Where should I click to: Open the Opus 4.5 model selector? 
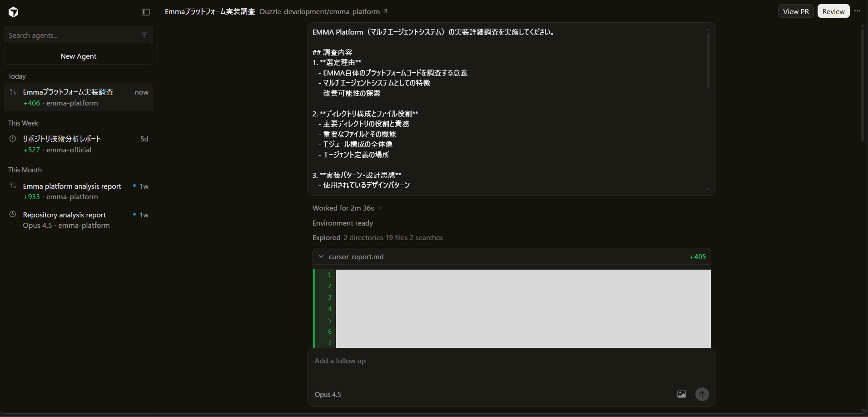(327, 395)
